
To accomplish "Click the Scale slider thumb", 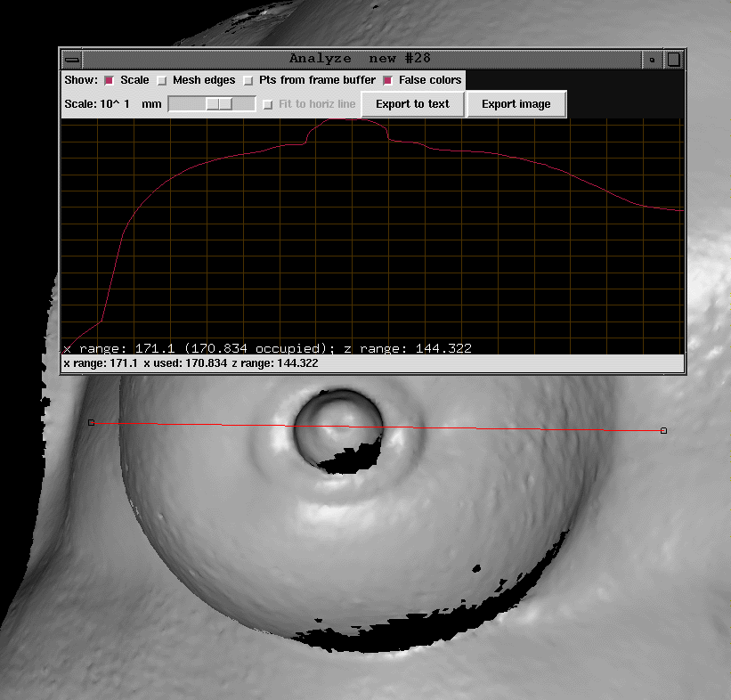I will (x=219, y=104).
